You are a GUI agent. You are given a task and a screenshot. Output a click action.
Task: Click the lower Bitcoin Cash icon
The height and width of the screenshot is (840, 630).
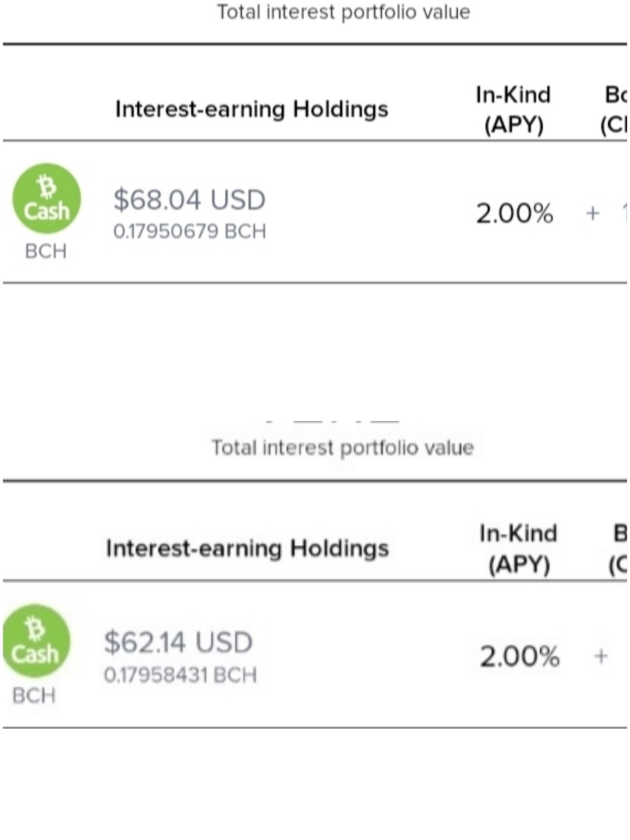coord(36,641)
